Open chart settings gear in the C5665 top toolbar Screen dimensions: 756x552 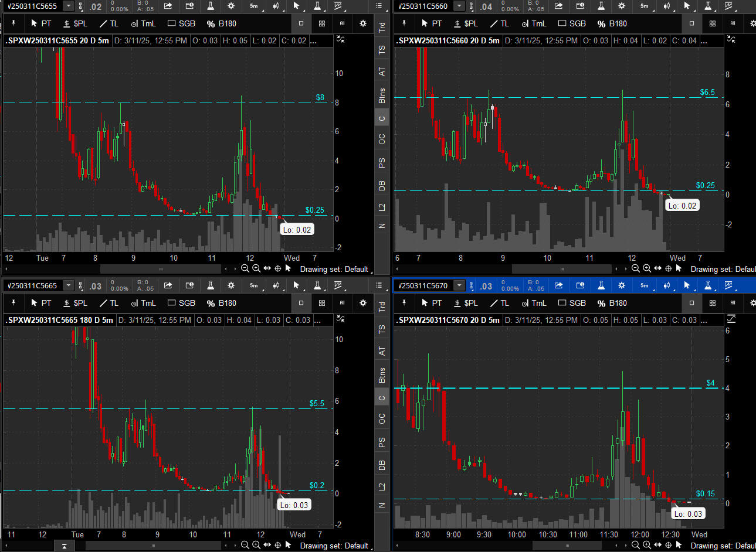pos(231,285)
